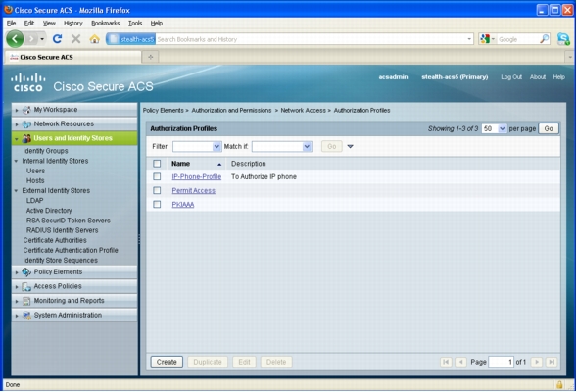This screenshot has height=392, width=577.
Task: Click the Monitoring and Reports icon
Action: pyautogui.click(x=26, y=301)
